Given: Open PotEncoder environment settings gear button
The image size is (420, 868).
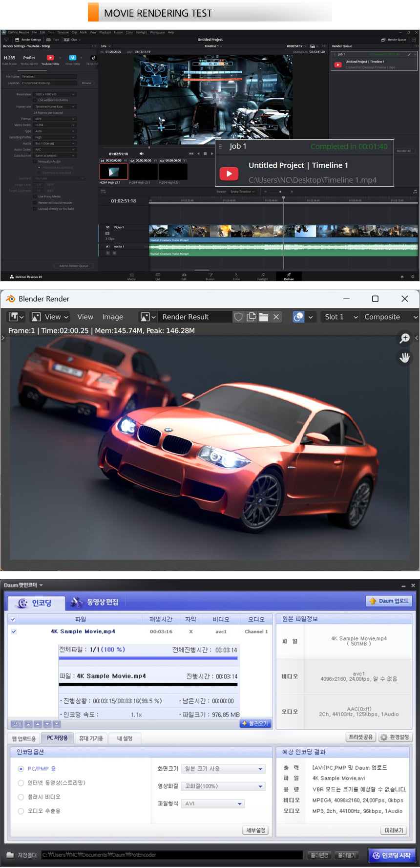Looking at the screenshot, I should tap(396, 737).
